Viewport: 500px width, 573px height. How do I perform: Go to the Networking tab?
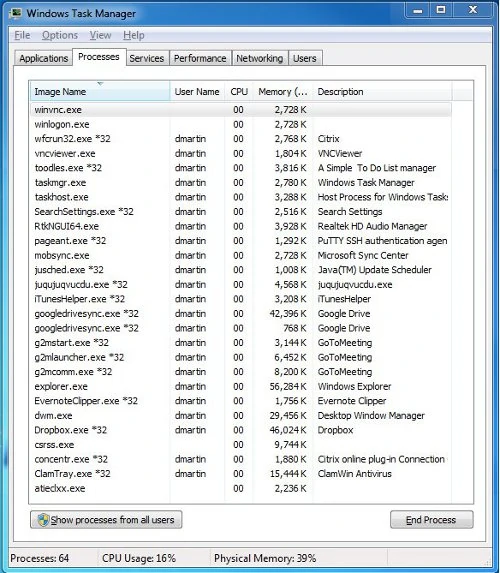260,58
